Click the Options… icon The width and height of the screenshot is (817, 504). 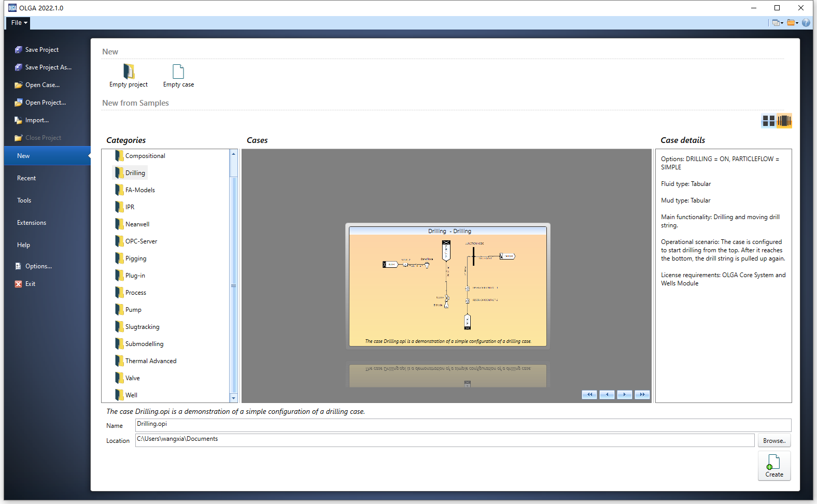pyautogui.click(x=19, y=266)
